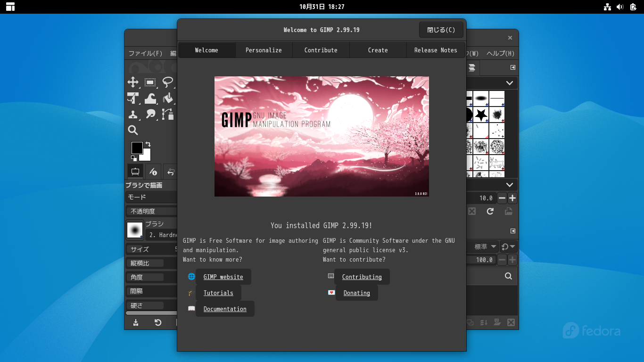Viewport: 644px width, 362px height.
Task: Reset colors to default black and white
Action: (x=134, y=158)
